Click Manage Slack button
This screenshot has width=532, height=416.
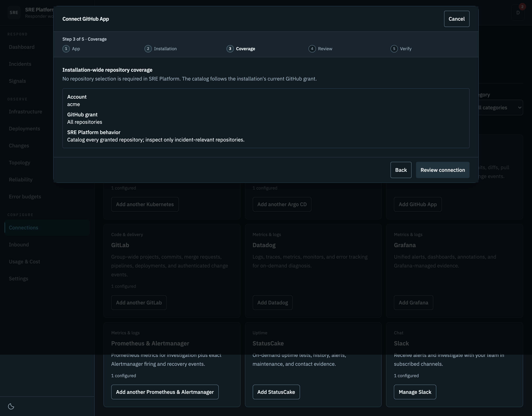click(415, 392)
